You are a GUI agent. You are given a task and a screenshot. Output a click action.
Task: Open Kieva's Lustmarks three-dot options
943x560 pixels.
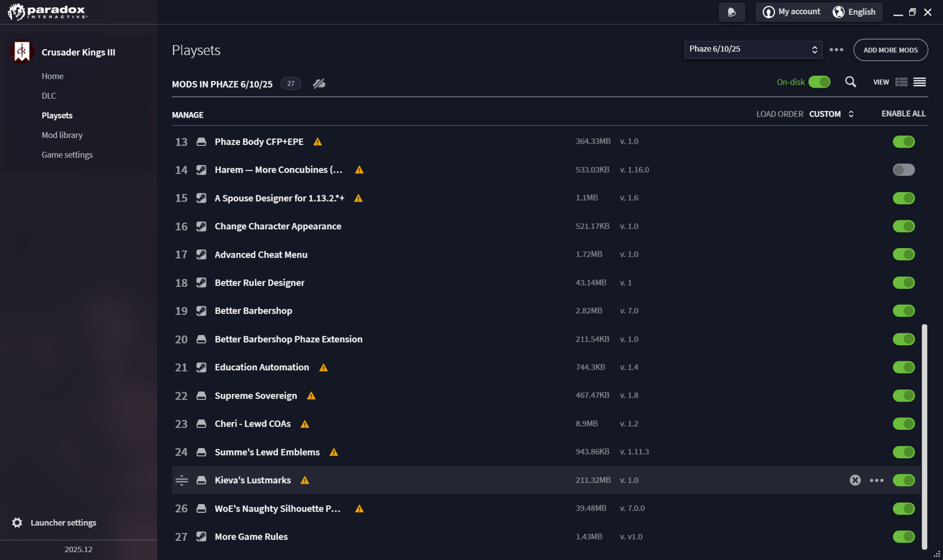[877, 480]
